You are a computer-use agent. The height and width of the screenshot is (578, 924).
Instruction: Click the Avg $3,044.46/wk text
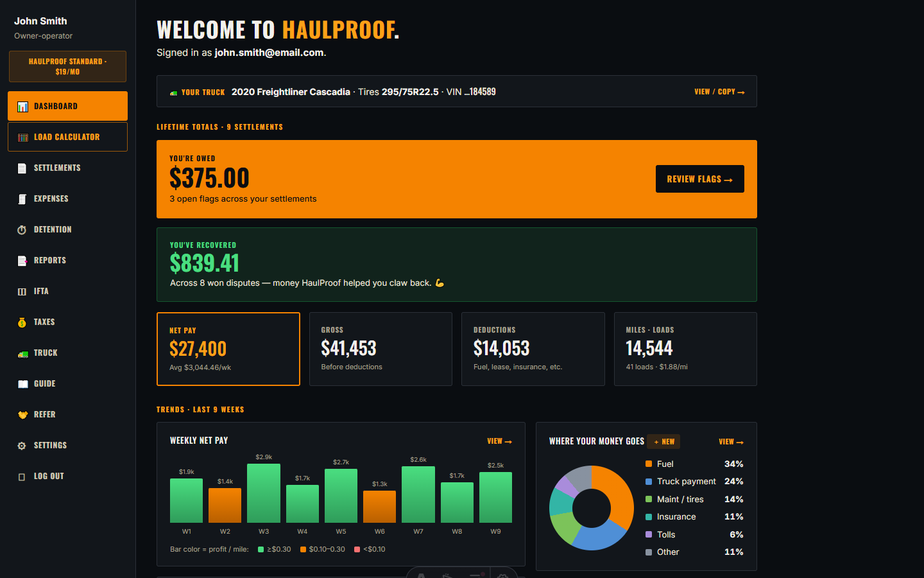200,368
